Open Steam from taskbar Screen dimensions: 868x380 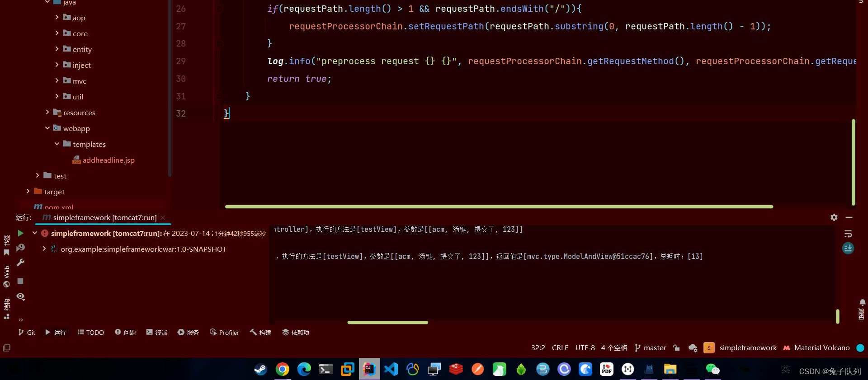pos(261,369)
